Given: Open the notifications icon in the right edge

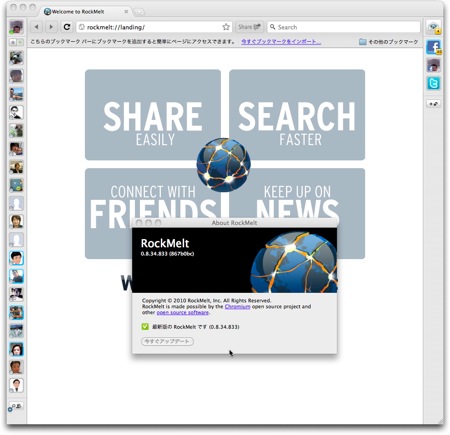Looking at the screenshot, I should click(x=434, y=27).
